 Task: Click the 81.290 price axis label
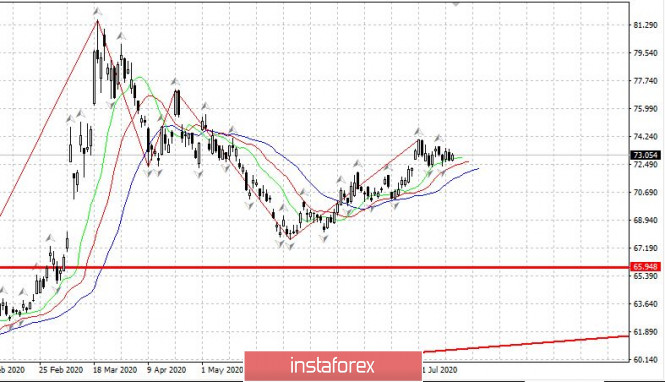645,25
